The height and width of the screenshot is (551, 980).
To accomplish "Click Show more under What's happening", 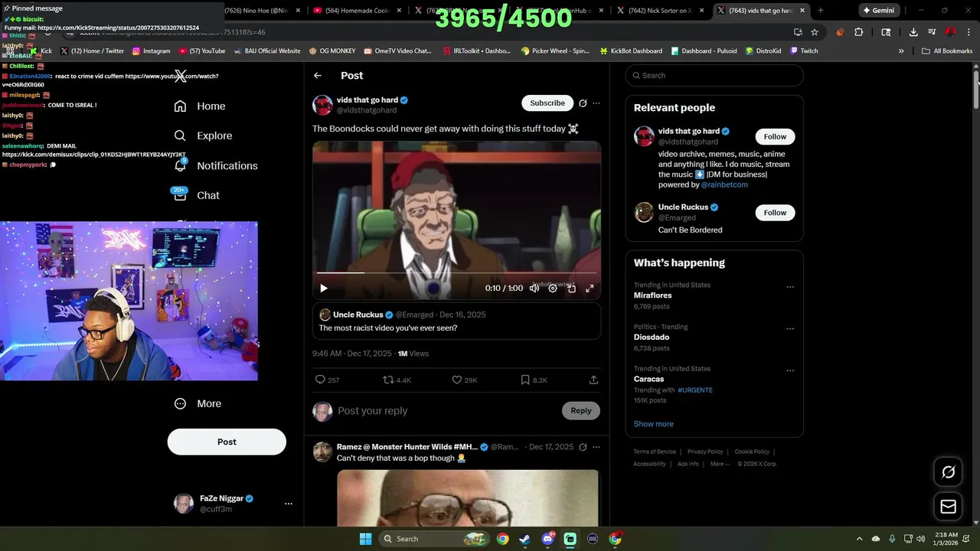I will [654, 424].
